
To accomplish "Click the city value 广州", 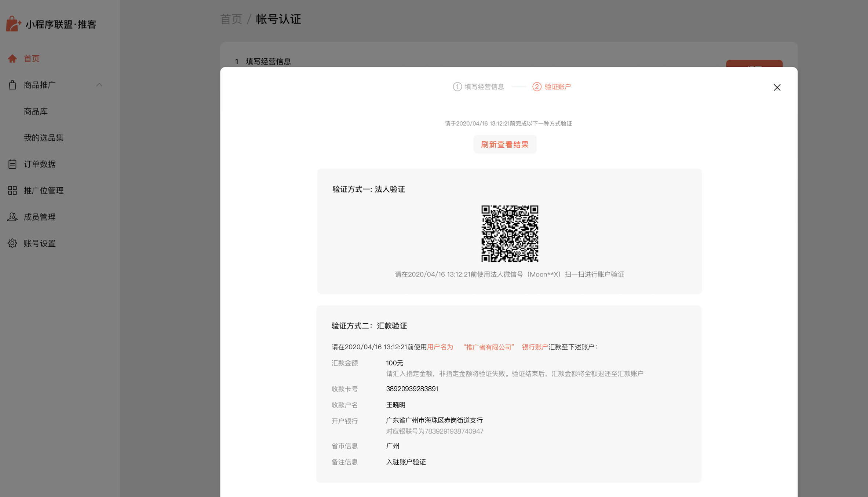I will click(393, 446).
